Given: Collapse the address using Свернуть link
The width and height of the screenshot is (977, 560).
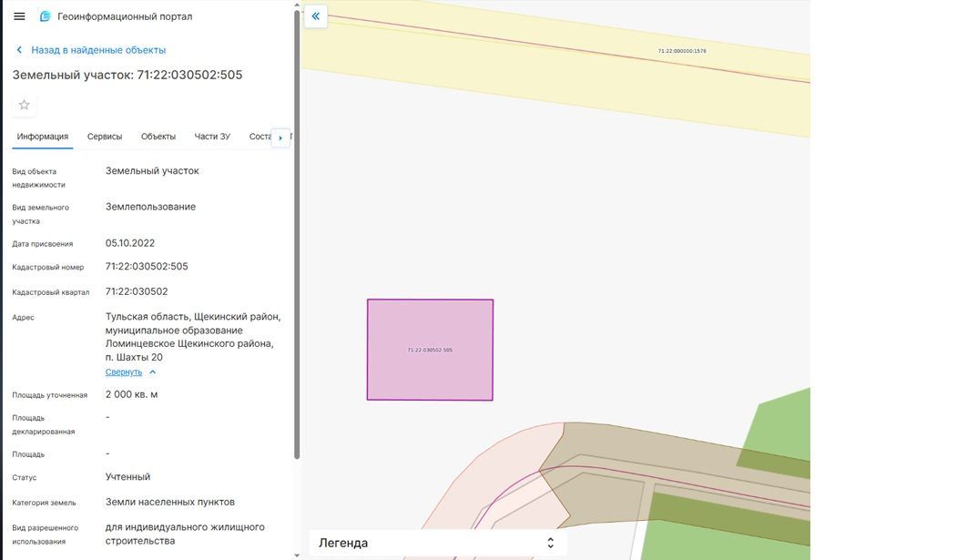Looking at the screenshot, I should tap(123, 372).
